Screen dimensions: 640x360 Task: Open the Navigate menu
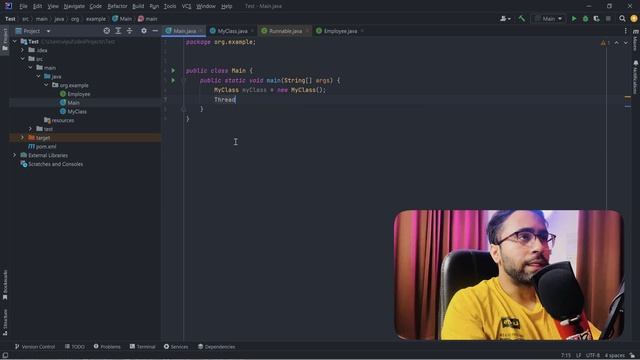(74, 6)
